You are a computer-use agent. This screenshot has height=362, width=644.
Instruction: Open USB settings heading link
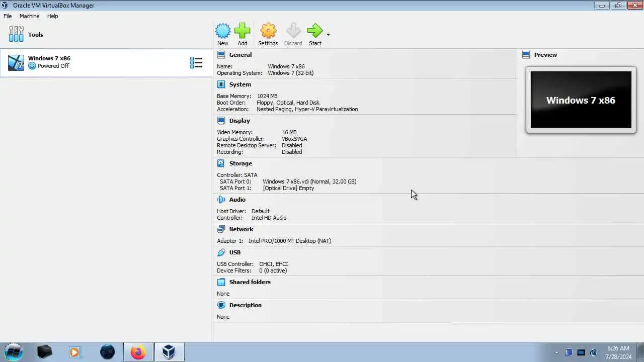pos(235,252)
